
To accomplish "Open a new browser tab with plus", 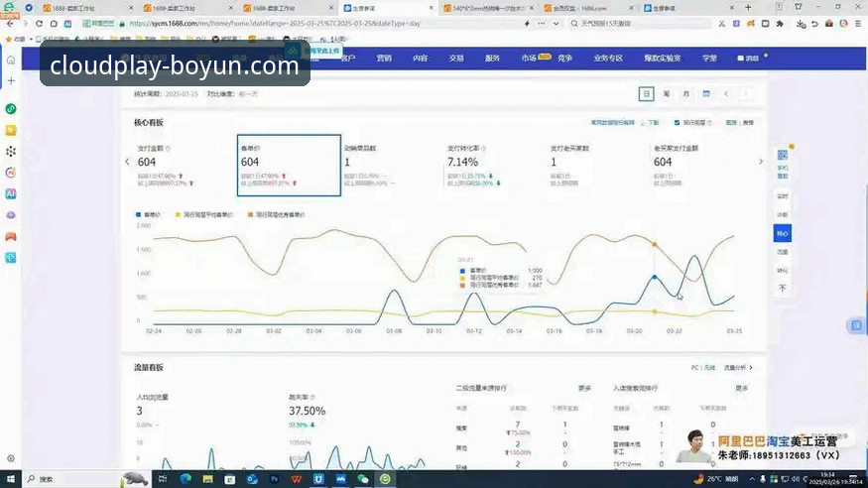I will [748, 8].
